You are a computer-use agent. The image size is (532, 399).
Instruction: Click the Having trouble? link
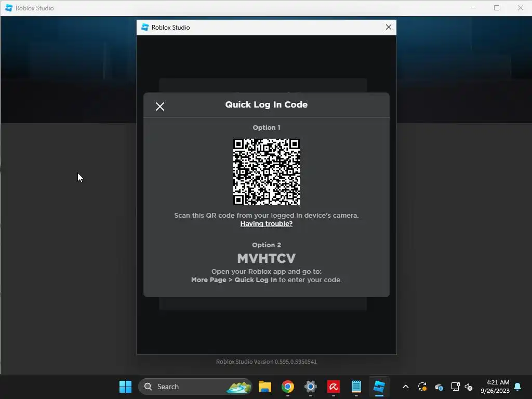(x=267, y=223)
